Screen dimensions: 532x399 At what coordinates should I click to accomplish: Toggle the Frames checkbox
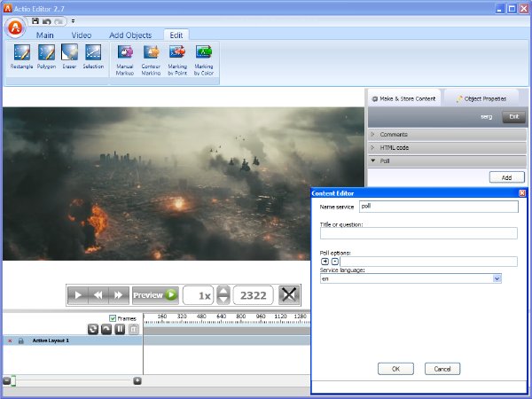point(113,318)
